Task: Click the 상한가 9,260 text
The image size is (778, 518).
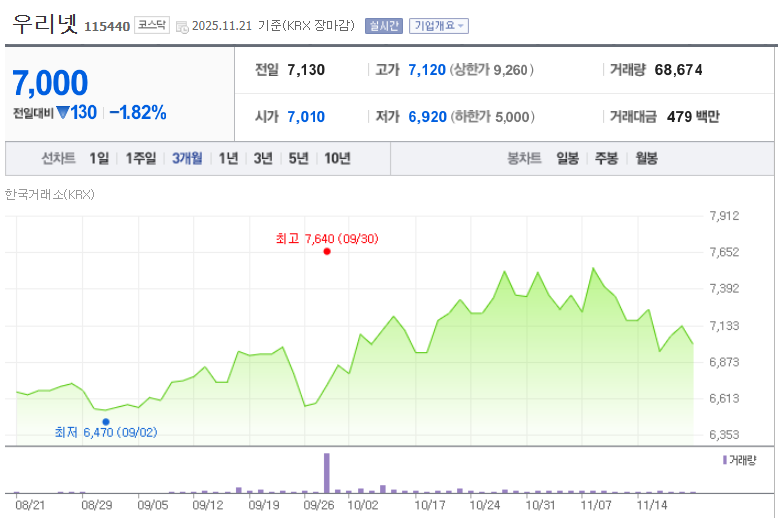Action: (492, 70)
